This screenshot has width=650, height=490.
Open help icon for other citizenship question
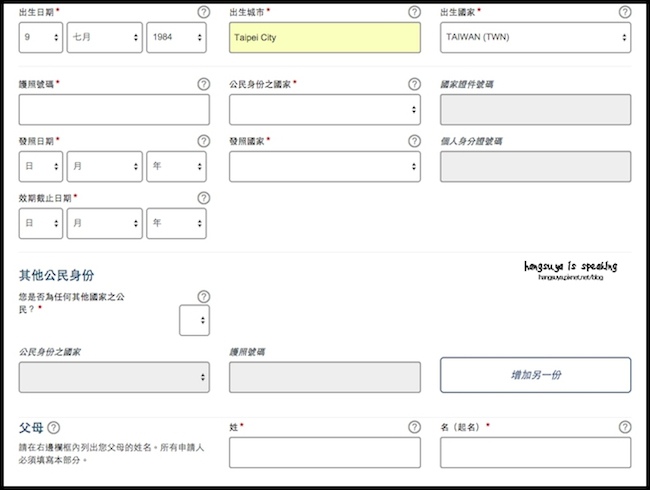tap(204, 296)
